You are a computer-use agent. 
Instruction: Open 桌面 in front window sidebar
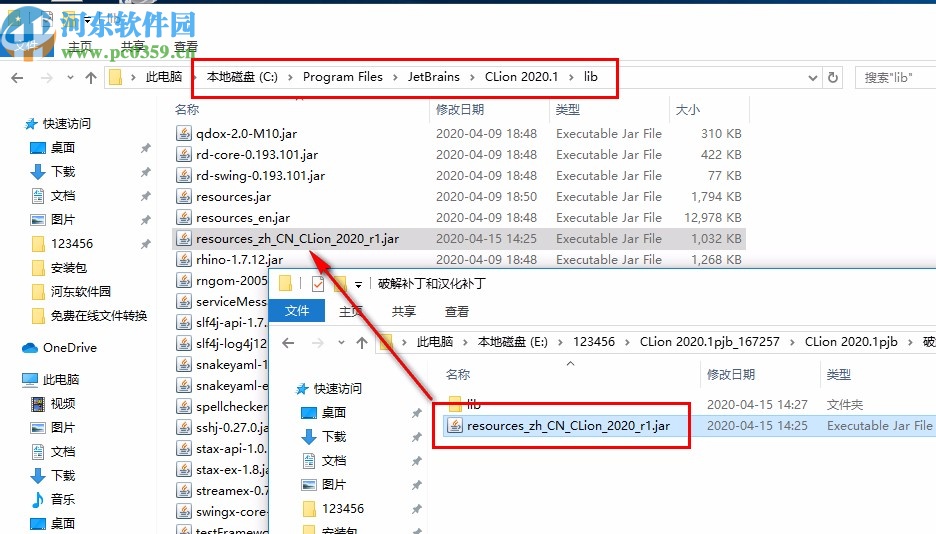point(333,412)
